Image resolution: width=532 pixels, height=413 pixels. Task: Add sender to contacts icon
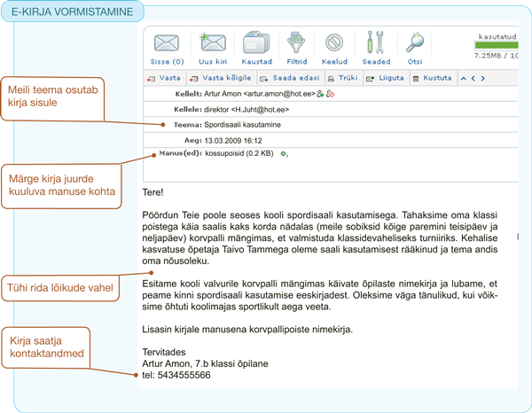pyautogui.click(x=320, y=94)
